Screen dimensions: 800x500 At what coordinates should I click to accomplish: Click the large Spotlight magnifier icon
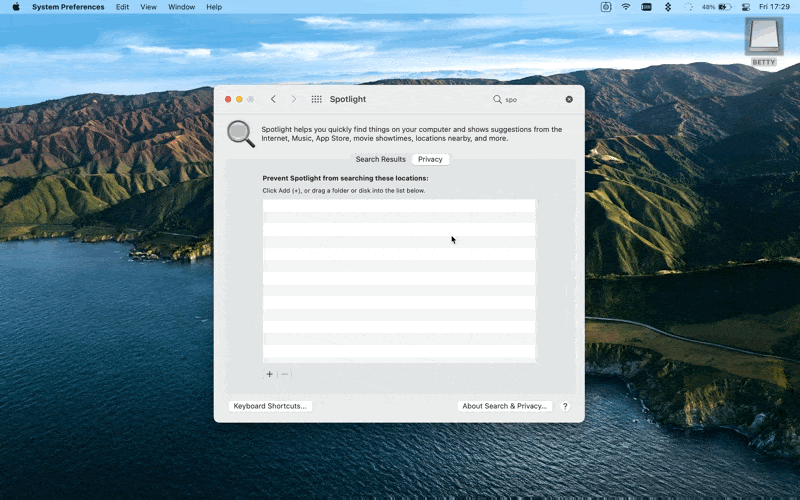click(240, 134)
